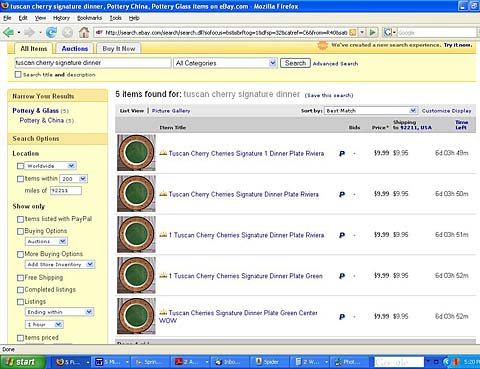The image size is (480, 369).
Task: Enable the Worldwide location checkbox
Action: click(x=21, y=166)
